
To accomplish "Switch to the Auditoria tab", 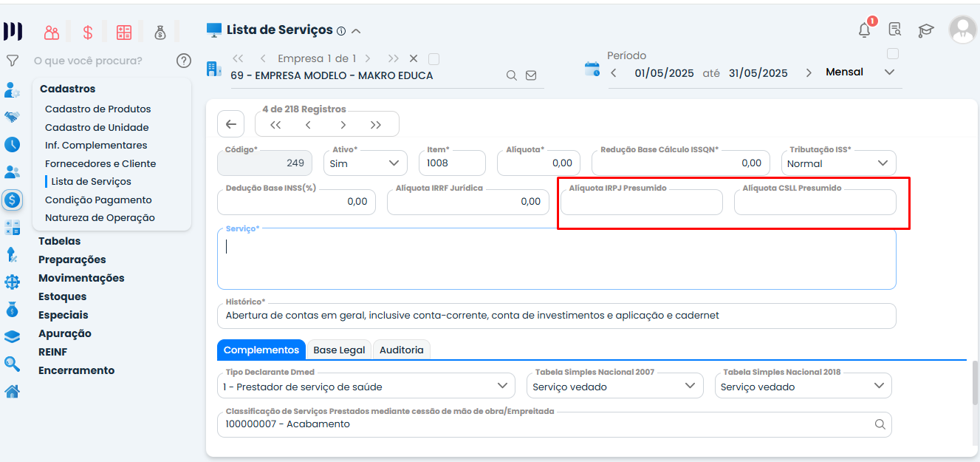I will click(x=401, y=350).
